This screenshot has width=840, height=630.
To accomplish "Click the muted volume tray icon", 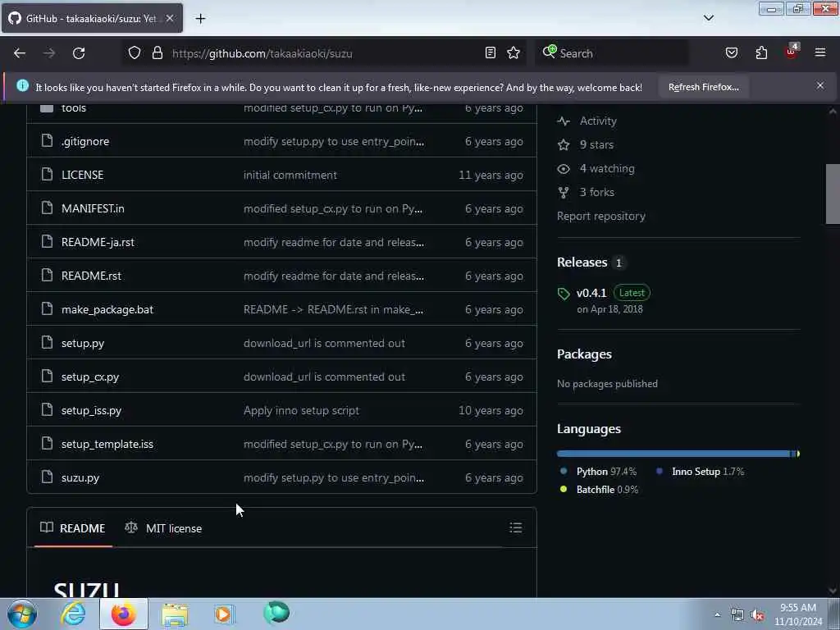I will tap(757, 615).
